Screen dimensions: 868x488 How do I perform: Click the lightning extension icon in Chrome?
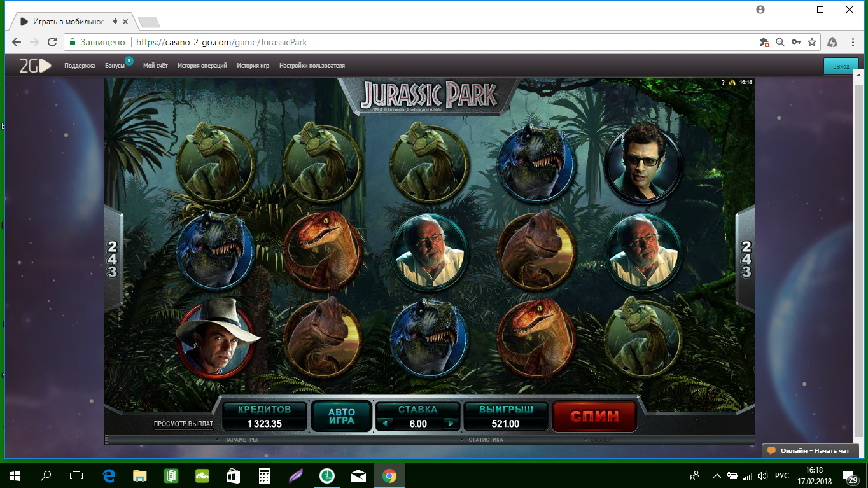click(832, 42)
